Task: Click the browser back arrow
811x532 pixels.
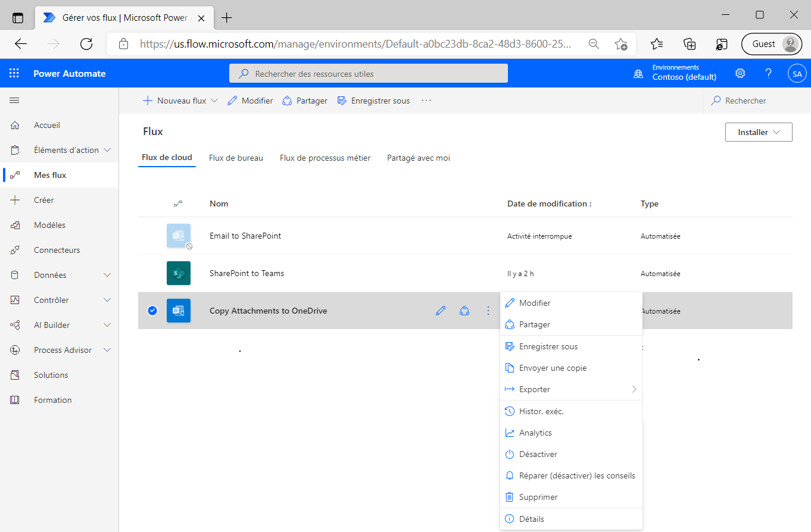Action: coord(21,44)
